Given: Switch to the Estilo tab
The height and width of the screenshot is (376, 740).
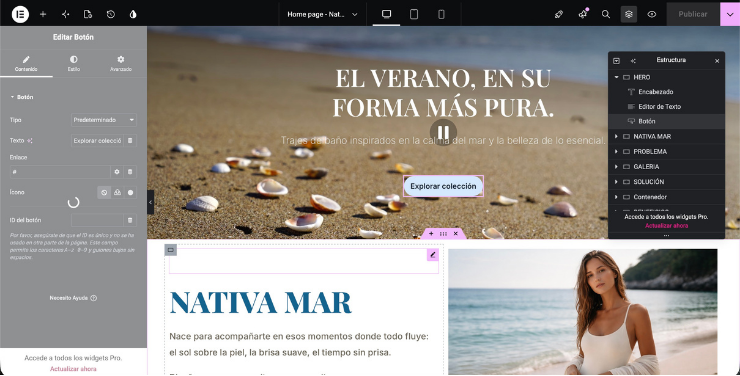Looking at the screenshot, I should (74, 63).
